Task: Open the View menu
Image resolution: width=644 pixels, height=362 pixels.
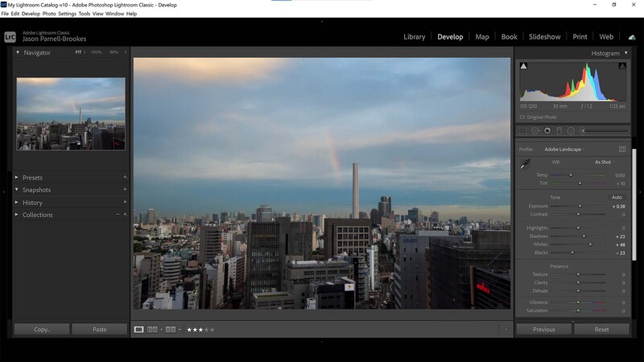Action: point(97,14)
